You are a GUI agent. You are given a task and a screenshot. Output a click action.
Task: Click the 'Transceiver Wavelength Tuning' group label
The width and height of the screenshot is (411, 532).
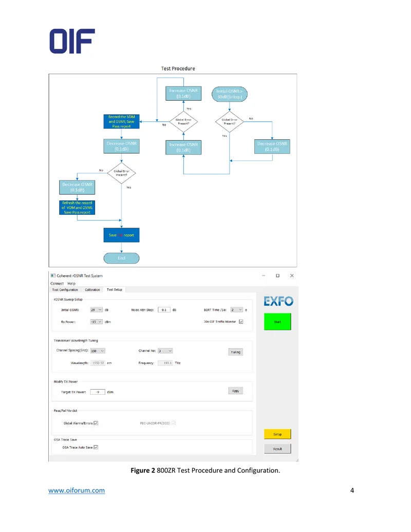point(76,340)
